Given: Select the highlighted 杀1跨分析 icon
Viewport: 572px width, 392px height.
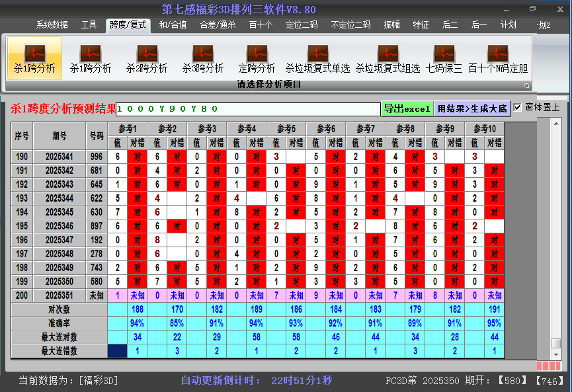Looking at the screenshot, I should point(34,58).
